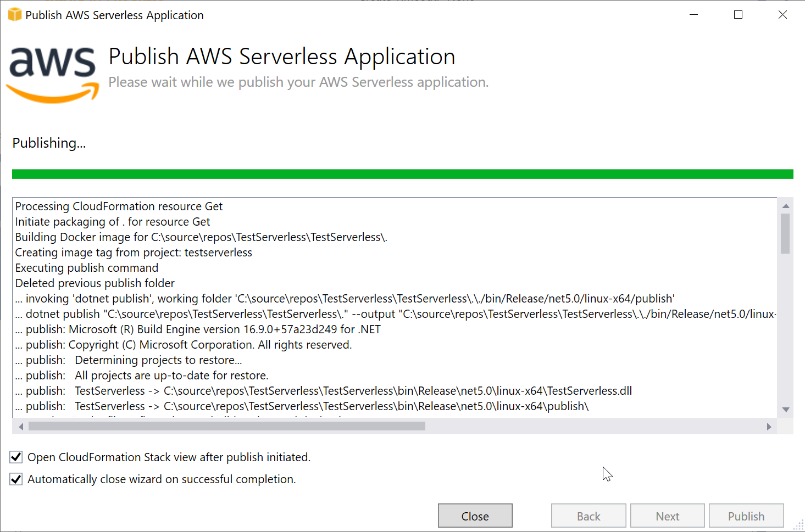Click log line 'Processing CloudFormation resource Get'
The width and height of the screenshot is (805, 532).
[x=119, y=206]
